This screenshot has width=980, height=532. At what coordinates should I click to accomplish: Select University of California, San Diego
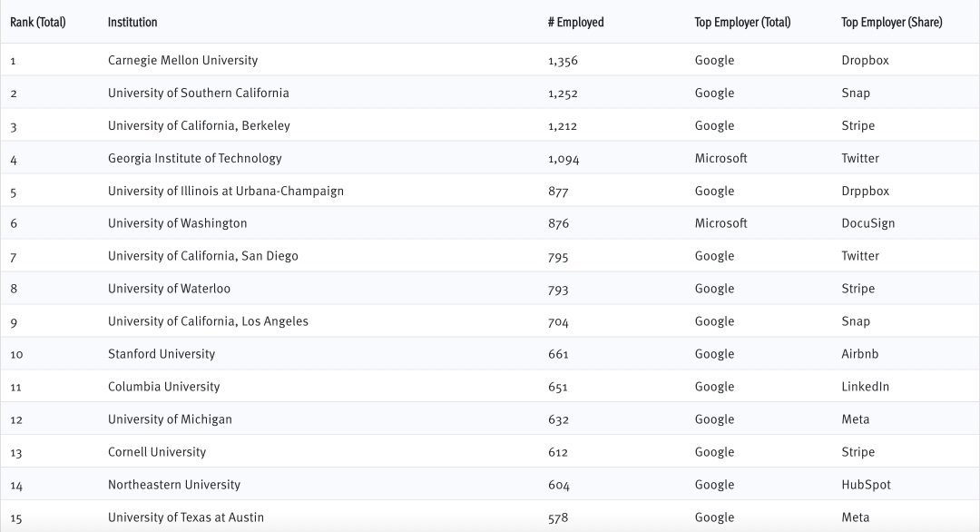click(202, 256)
